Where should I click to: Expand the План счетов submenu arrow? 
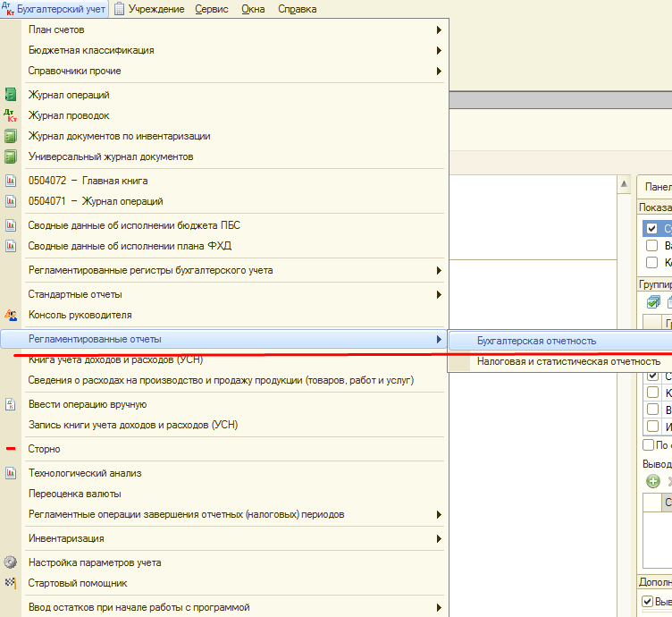point(439,30)
